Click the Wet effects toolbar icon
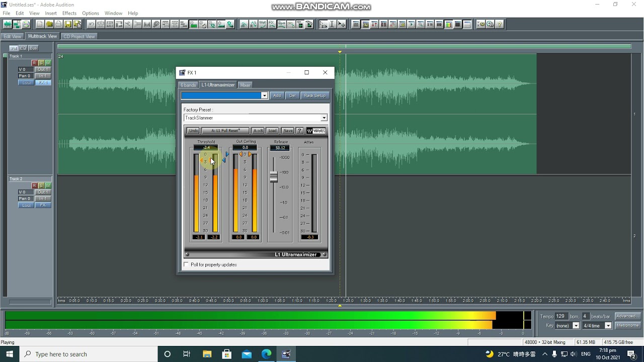Image resolution: width=644 pixels, height=362 pixels. pos(262,24)
